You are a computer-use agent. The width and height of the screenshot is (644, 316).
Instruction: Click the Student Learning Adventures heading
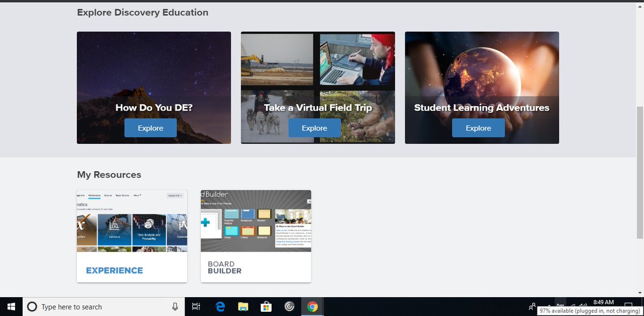coord(482,107)
